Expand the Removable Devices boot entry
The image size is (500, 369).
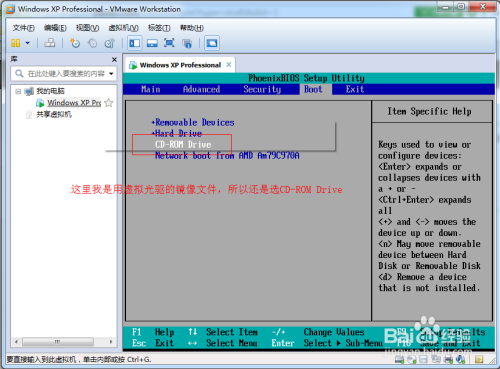tap(193, 122)
